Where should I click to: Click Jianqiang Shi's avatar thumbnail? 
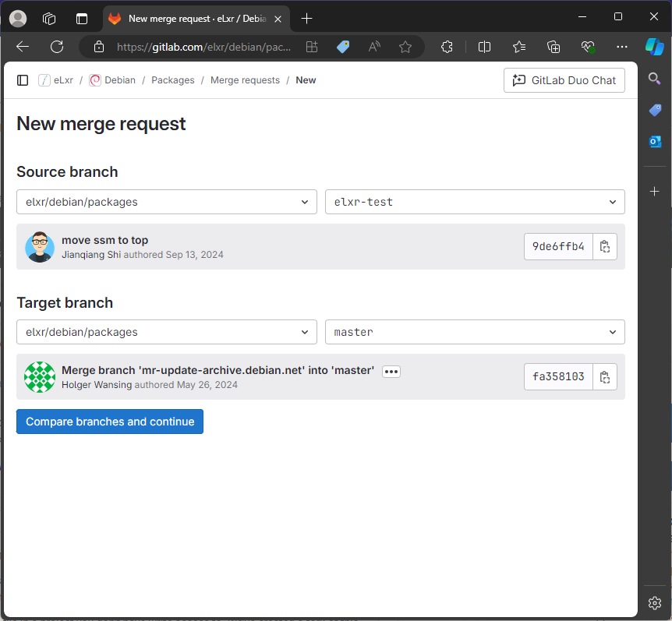click(x=40, y=247)
